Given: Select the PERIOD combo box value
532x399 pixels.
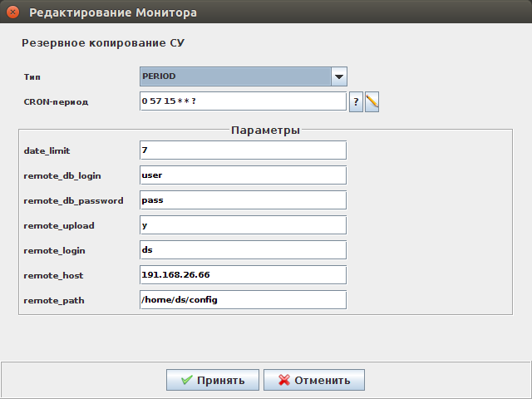Looking at the screenshot, I should tap(235, 76).
